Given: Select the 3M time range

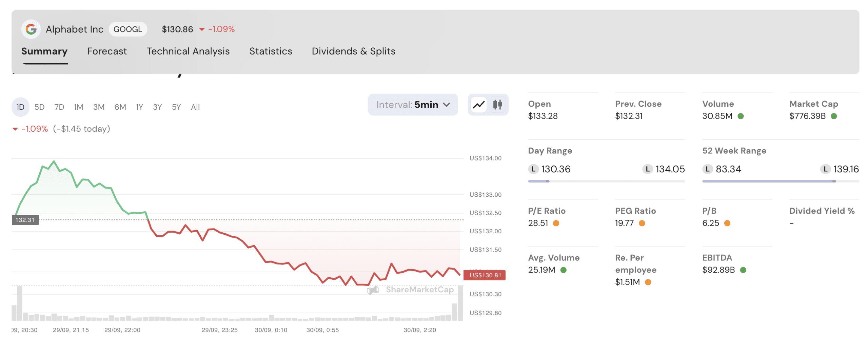Looking at the screenshot, I should click(98, 107).
